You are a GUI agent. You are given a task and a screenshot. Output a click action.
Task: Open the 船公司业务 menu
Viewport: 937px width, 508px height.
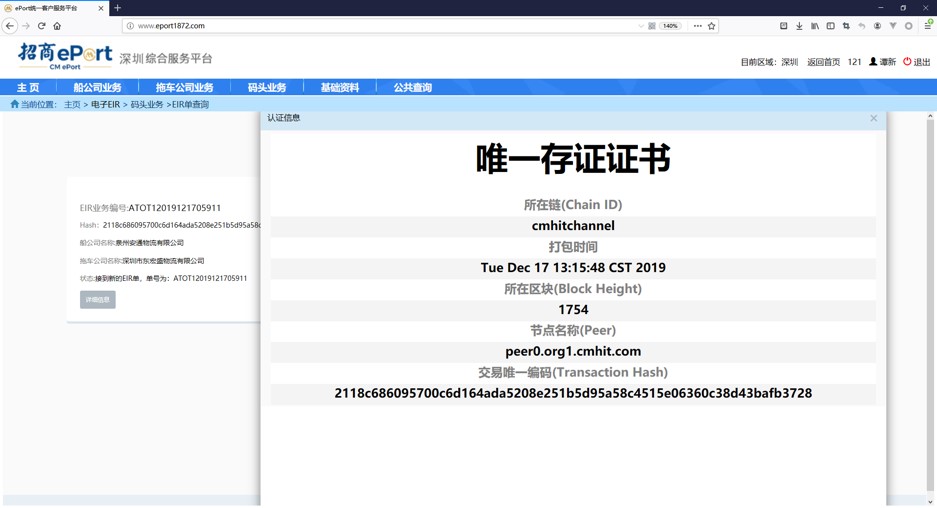click(97, 88)
